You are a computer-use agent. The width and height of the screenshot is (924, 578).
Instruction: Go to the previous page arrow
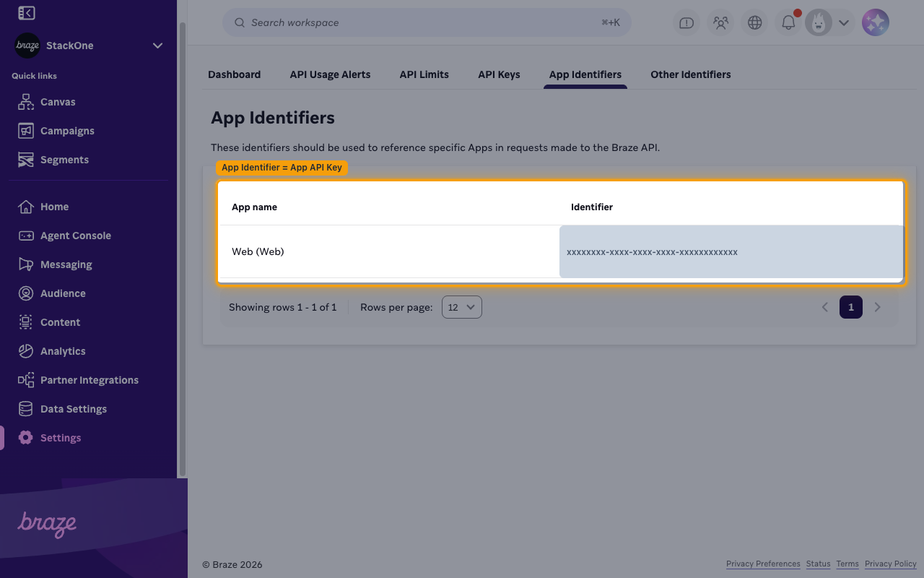pos(824,307)
